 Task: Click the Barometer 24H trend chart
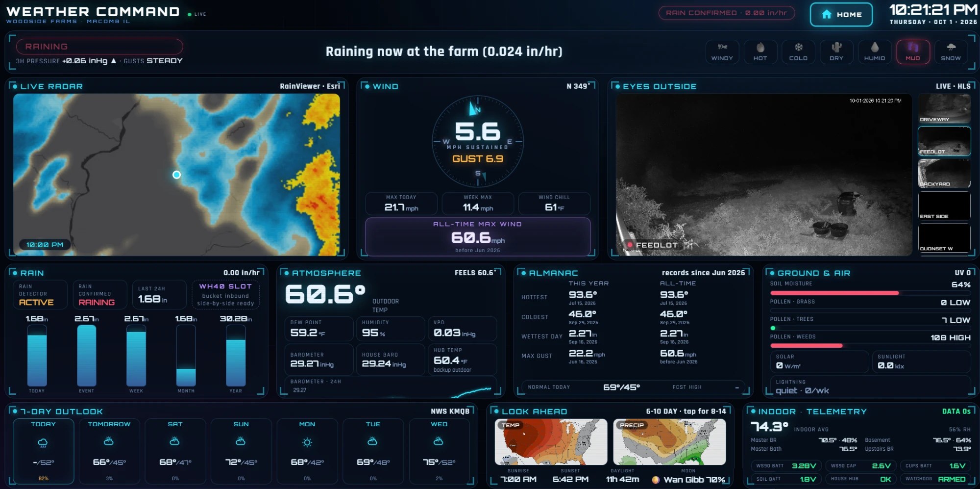coord(391,386)
